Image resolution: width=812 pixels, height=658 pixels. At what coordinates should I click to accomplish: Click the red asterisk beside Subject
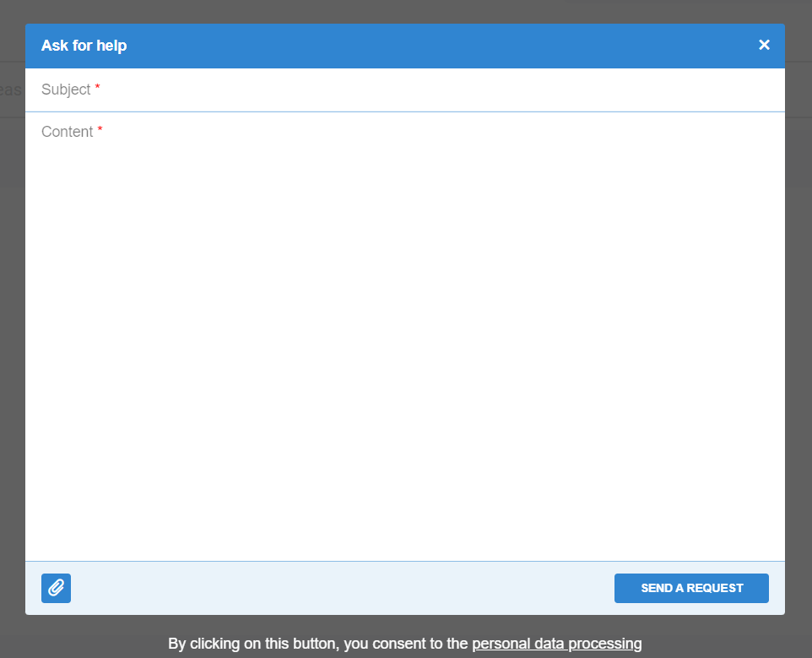click(97, 88)
